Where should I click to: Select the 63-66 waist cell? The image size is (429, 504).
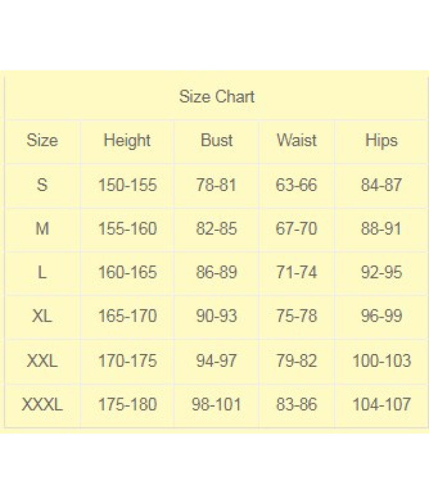pyautogui.click(x=297, y=185)
